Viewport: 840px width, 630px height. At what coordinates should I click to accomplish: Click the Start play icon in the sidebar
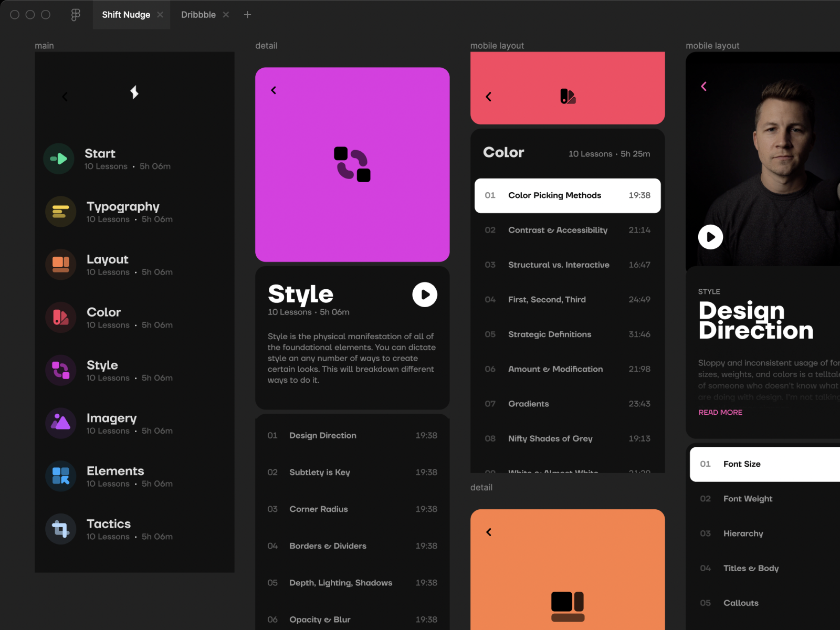pyautogui.click(x=59, y=159)
